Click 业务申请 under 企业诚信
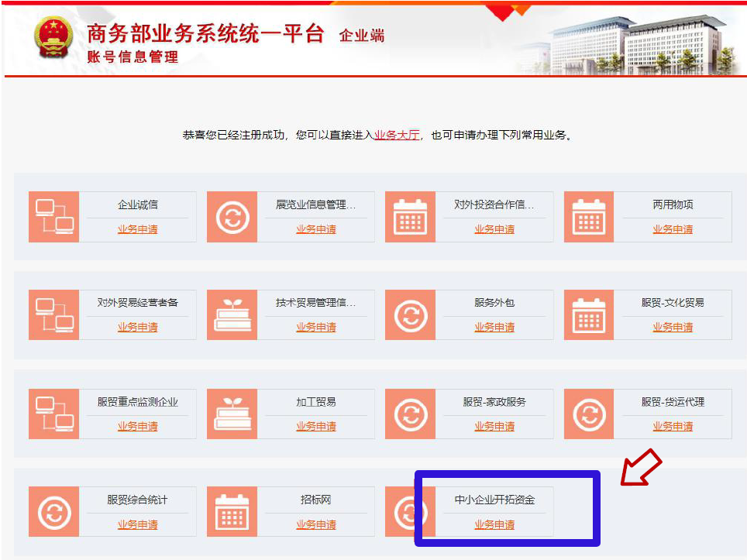The image size is (747, 560). [x=137, y=229]
